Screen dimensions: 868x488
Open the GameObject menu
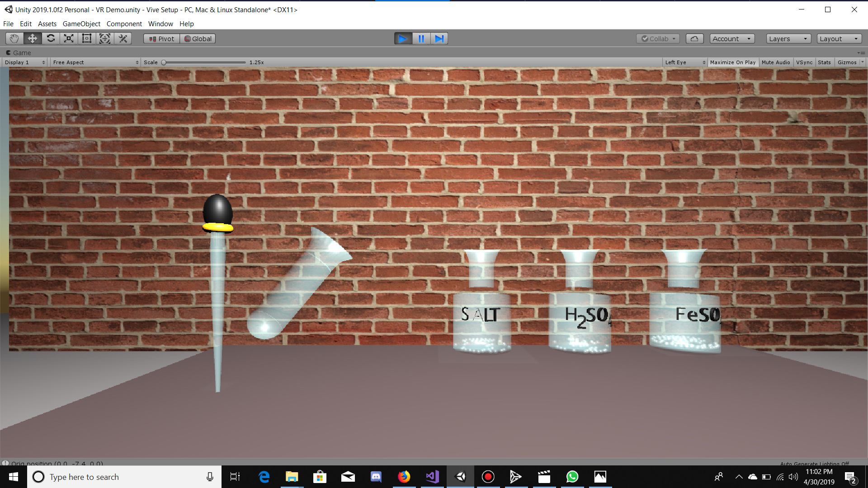point(81,23)
